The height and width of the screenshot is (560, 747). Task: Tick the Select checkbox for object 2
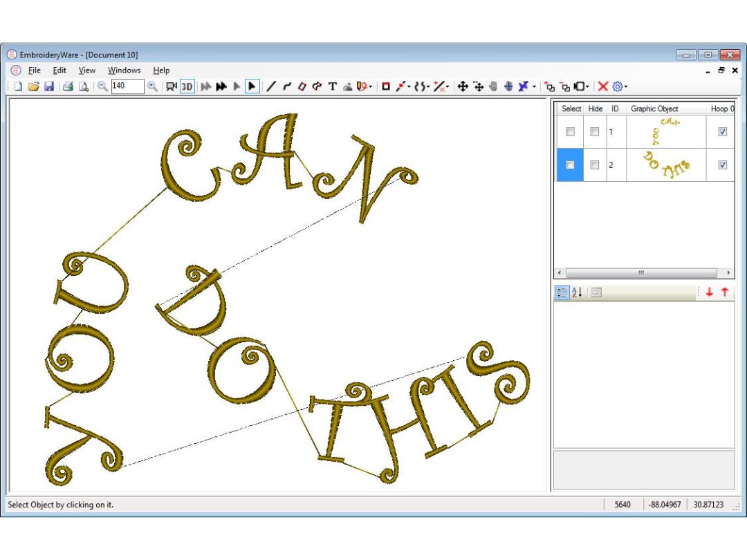570,165
